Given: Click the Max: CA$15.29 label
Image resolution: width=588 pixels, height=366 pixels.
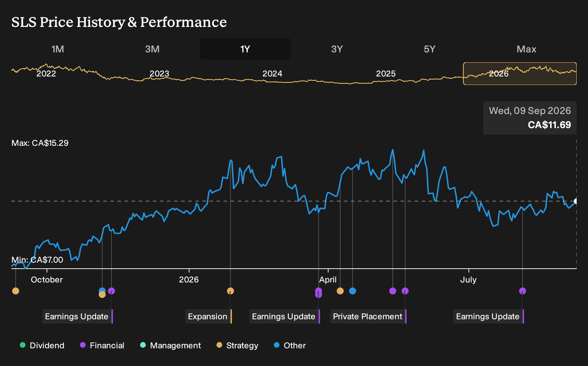Looking at the screenshot, I should pyautogui.click(x=40, y=143).
